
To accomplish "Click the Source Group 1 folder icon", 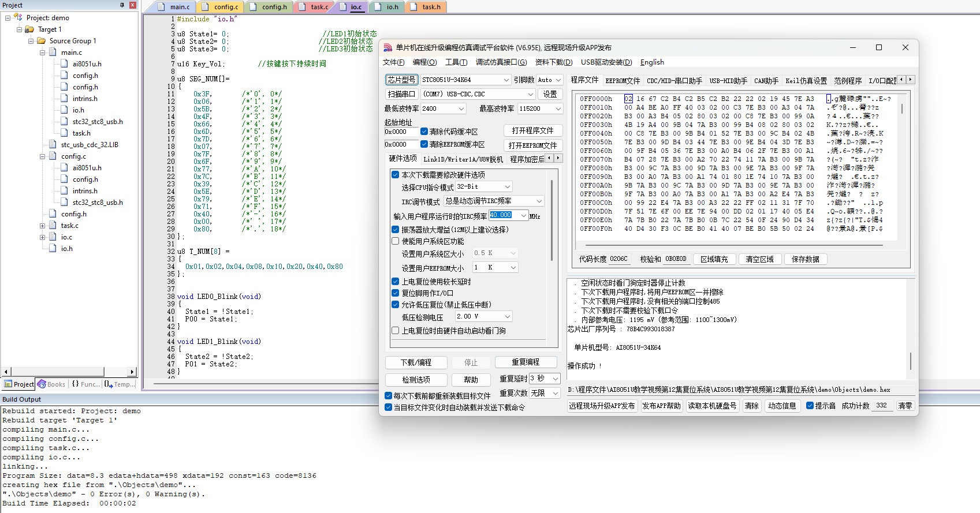I will coord(41,40).
